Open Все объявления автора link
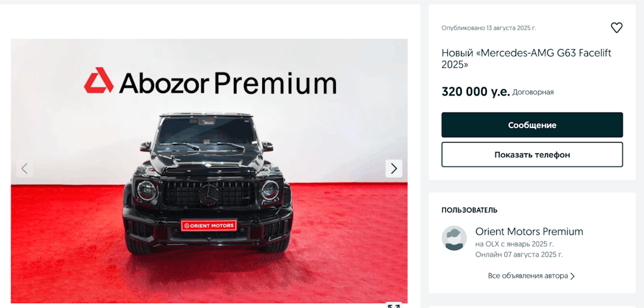The width and height of the screenshot is (644, 308). point(528,275)
